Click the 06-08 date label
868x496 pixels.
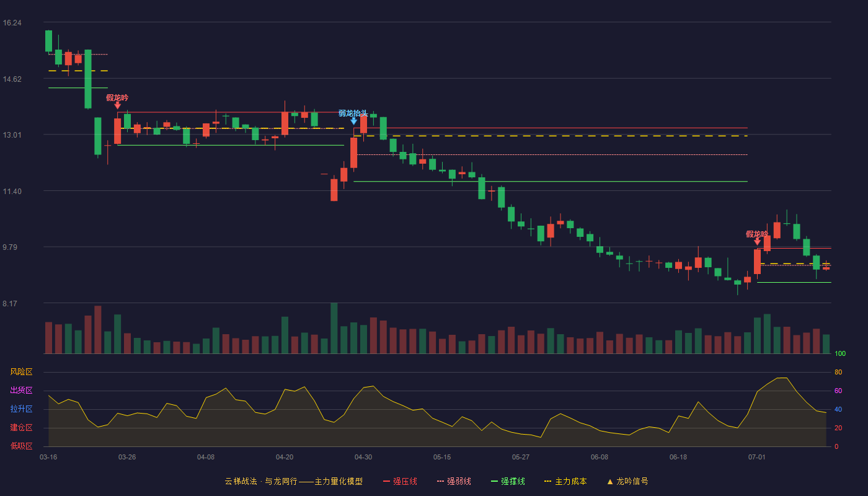[600, 457]
